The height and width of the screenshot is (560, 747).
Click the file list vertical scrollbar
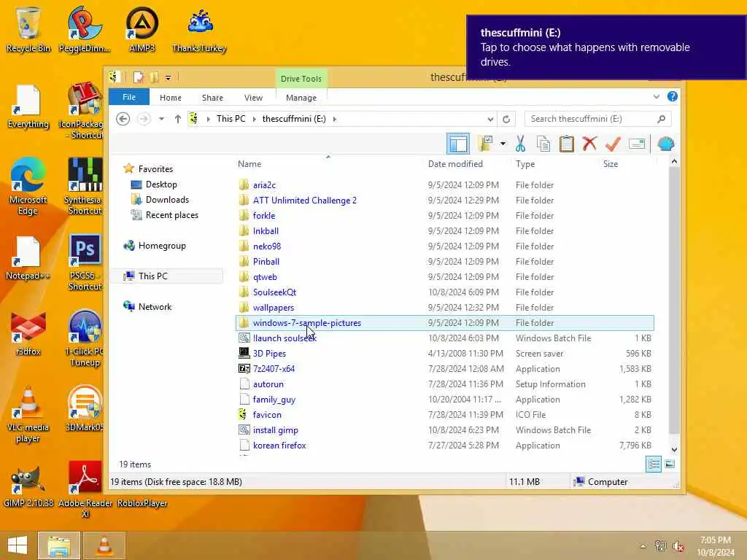coord(673,300)
